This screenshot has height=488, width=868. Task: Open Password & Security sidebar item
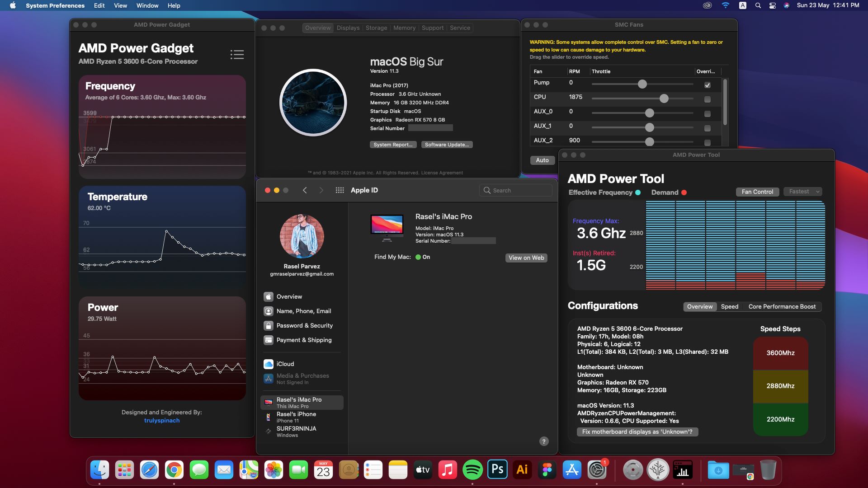(304, 325)
